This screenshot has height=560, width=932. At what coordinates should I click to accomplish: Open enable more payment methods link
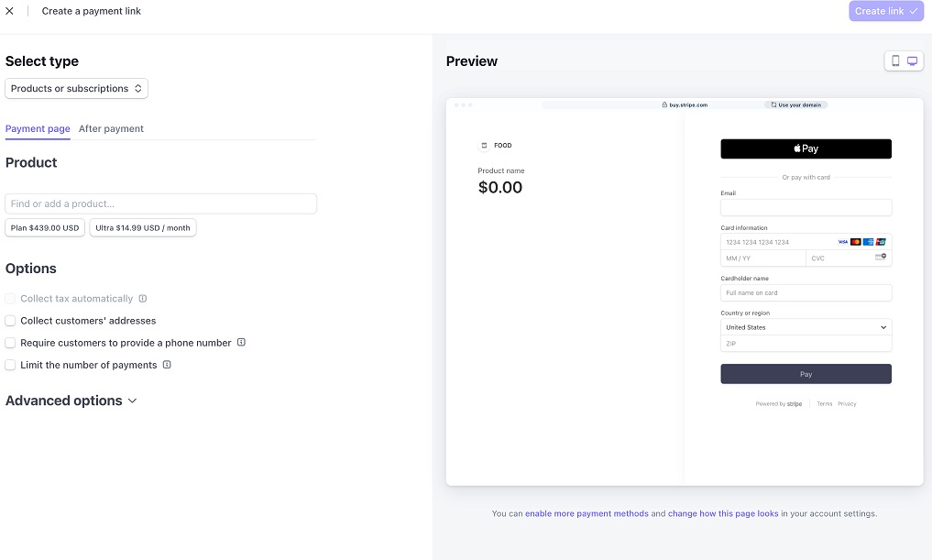coord(587,514)
